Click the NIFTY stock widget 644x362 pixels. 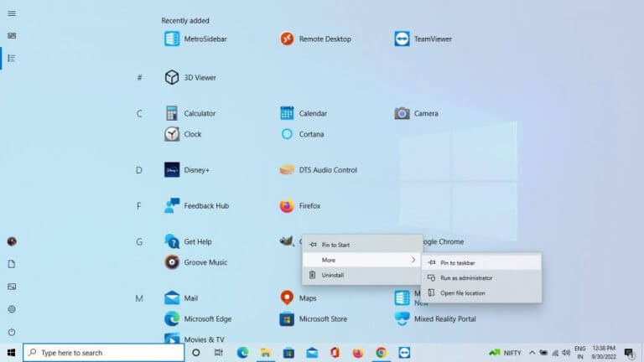[505, 353]
